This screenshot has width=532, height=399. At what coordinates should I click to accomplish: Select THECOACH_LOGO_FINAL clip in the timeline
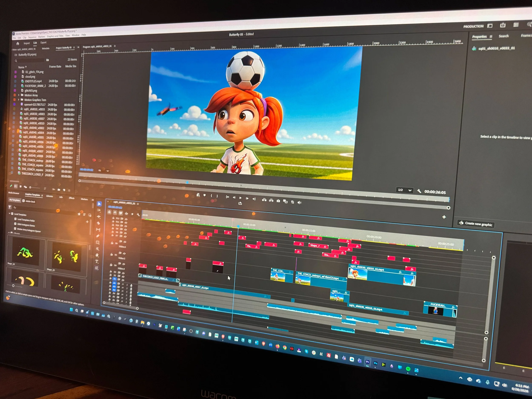point(159,278)
